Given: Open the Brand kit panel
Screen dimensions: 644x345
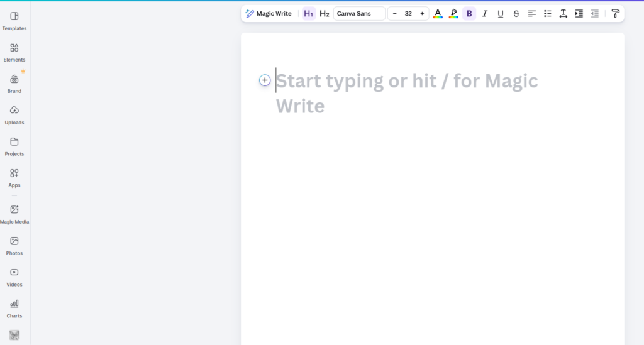Looking at the screenshot, I should coord(14,83).
